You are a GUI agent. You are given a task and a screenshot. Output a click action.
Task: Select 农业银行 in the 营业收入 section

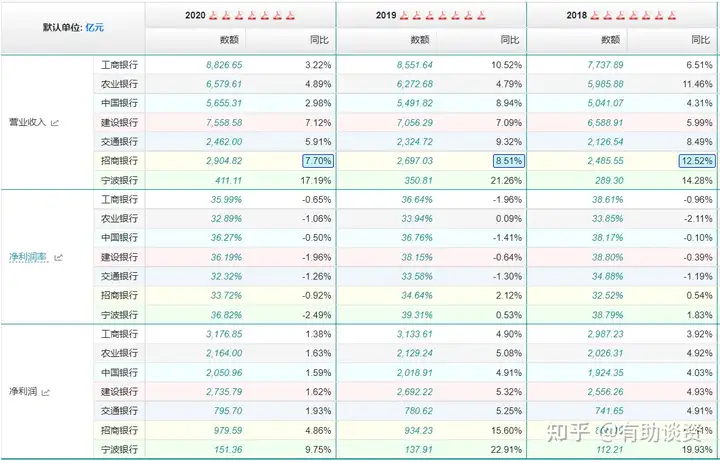tap(119, 84)
